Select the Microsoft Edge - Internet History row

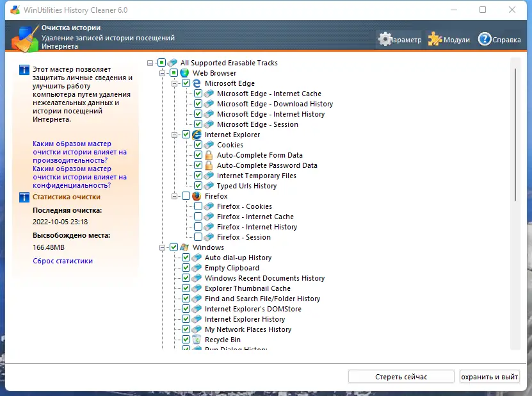click(271, 114)
